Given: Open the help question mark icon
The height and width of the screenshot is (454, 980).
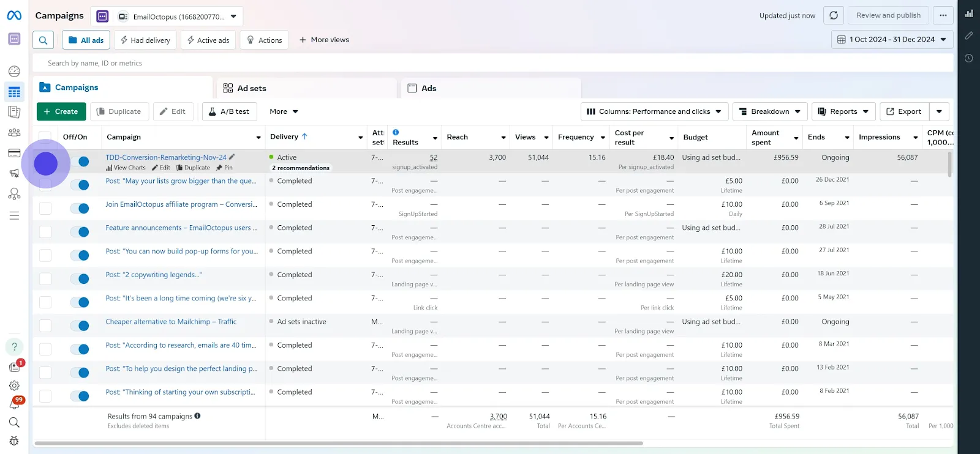Looking at the screenshot, I should pyautogui.click(x=14, y=346).
